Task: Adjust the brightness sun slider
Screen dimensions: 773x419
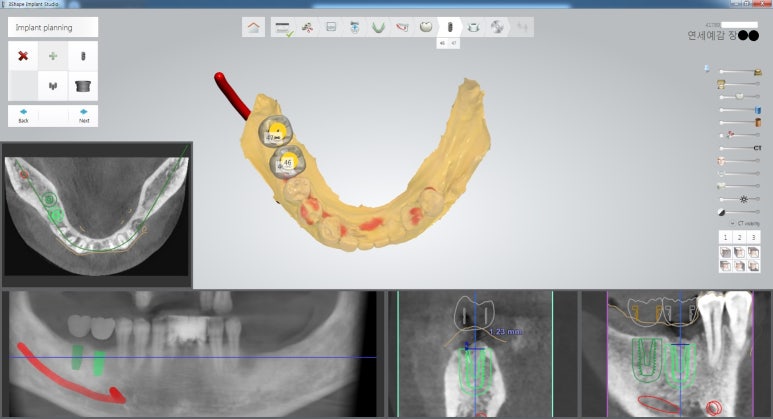Action: coord(742,199)
